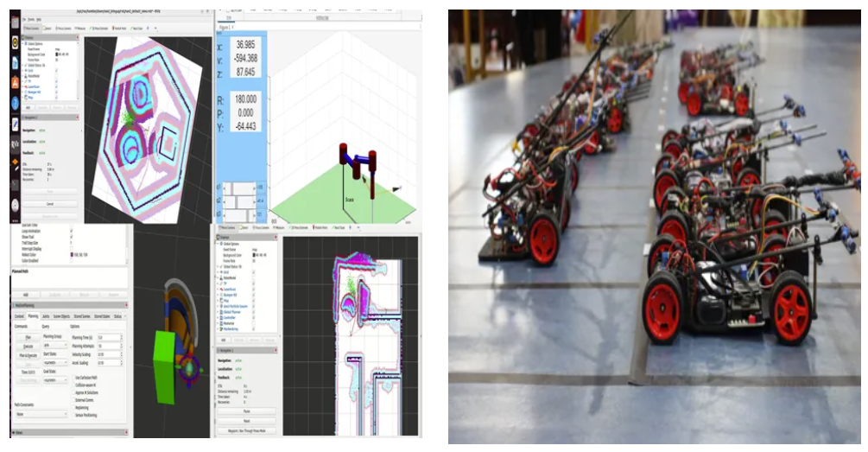
Task: Expand the Views panel header
Action: point(70,432)
